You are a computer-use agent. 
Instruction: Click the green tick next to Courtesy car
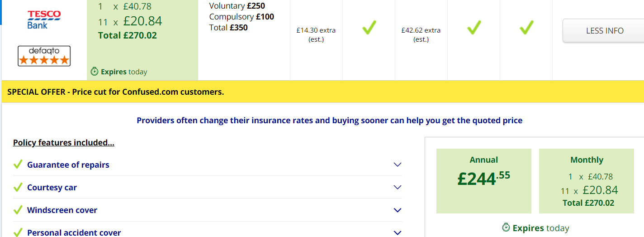coord(18,187)
